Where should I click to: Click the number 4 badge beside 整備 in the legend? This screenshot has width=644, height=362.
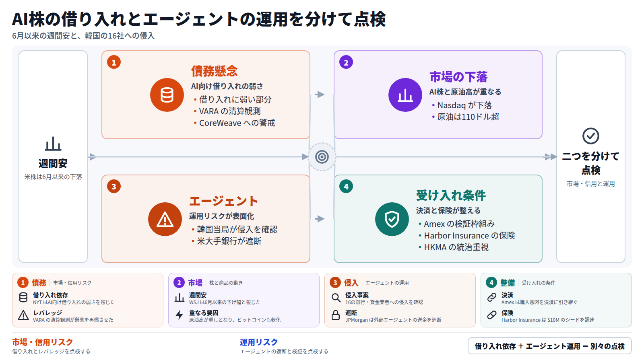[x=491, y=283]
